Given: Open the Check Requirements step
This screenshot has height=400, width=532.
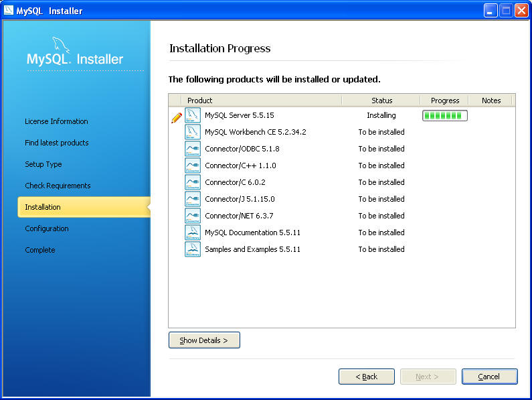Looking at the screenshot, I should (58, 186).
